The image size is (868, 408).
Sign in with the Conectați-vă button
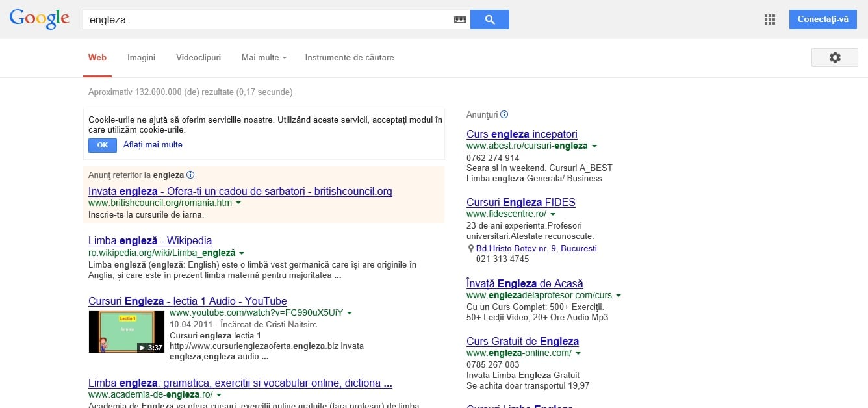tap(823, 19)
